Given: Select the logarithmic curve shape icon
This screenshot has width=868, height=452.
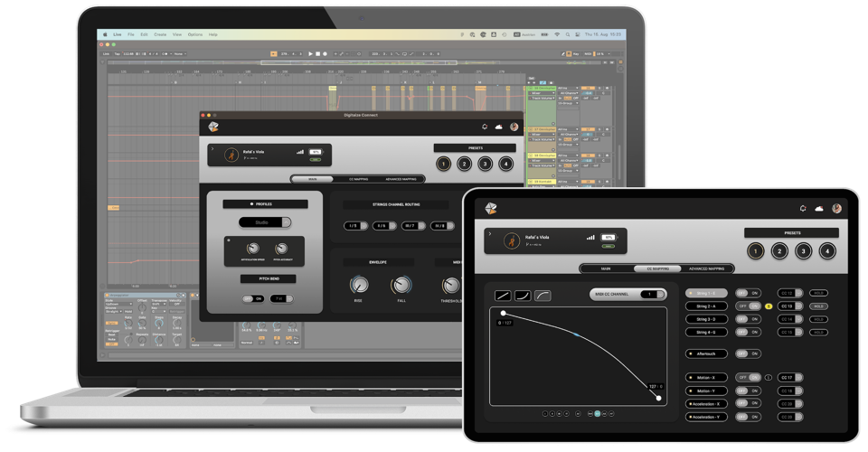Looking at the screenshot, I should pos(542,296).
